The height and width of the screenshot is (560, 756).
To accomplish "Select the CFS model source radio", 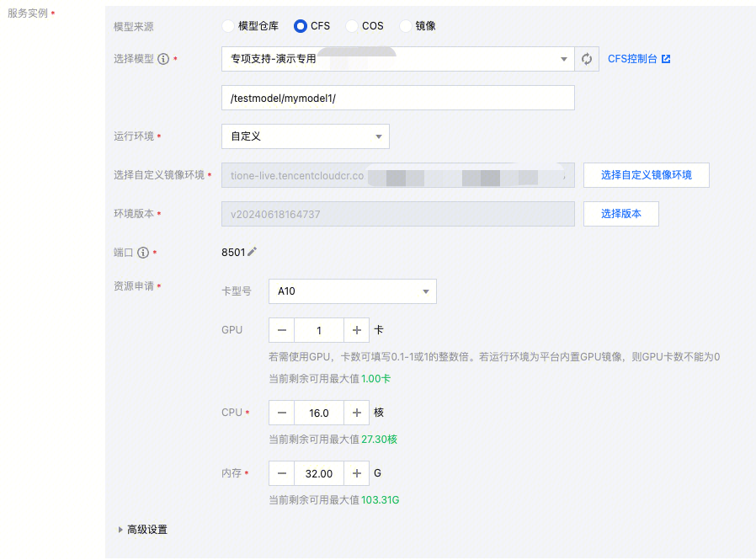I will tap(300, 26).
